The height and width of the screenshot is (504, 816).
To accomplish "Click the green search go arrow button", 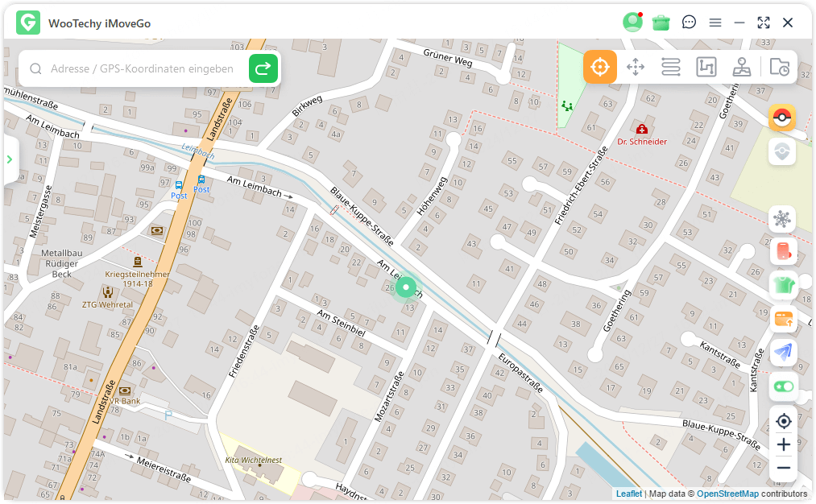I will 263,68.
